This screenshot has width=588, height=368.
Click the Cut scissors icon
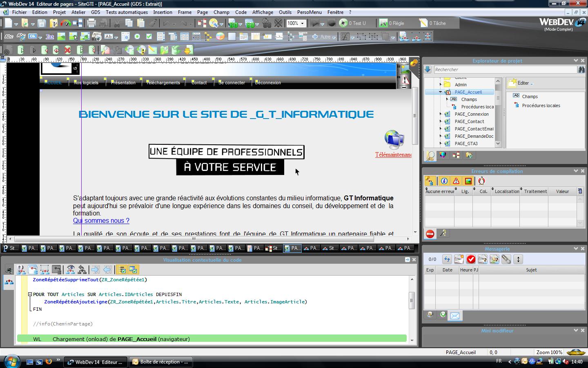pos(117,23)
